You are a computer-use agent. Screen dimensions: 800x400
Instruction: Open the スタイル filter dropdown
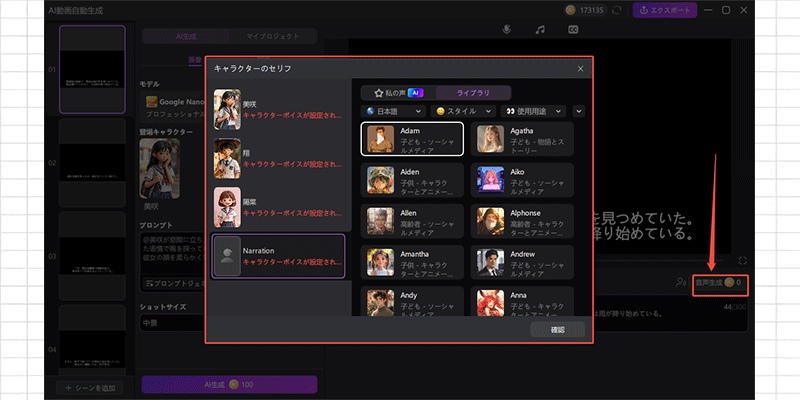pos(463,111)
